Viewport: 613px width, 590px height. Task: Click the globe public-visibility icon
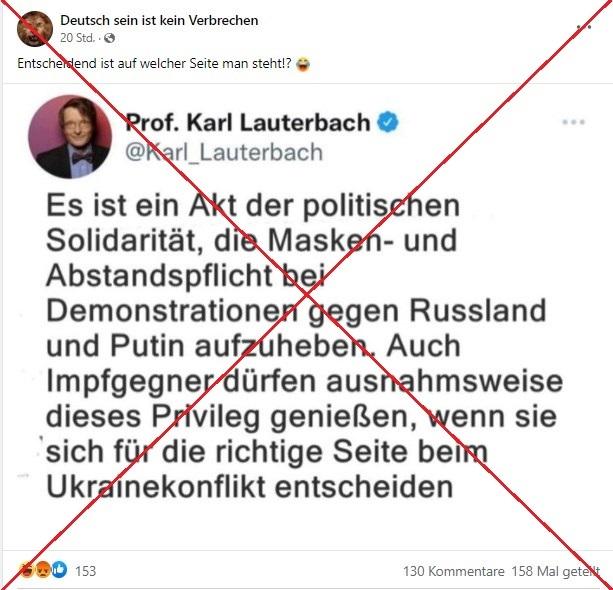tap(109, 38)
